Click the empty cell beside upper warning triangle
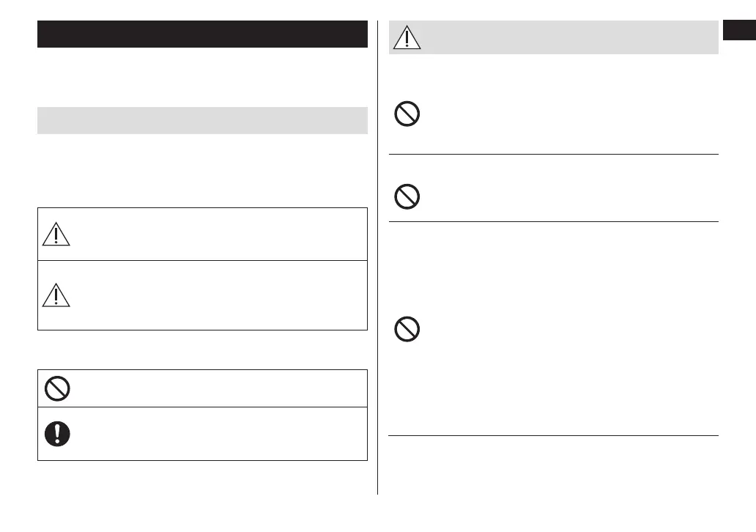This screenshot has height=532, width=756. pyautogui.click(x=220, y=233)
